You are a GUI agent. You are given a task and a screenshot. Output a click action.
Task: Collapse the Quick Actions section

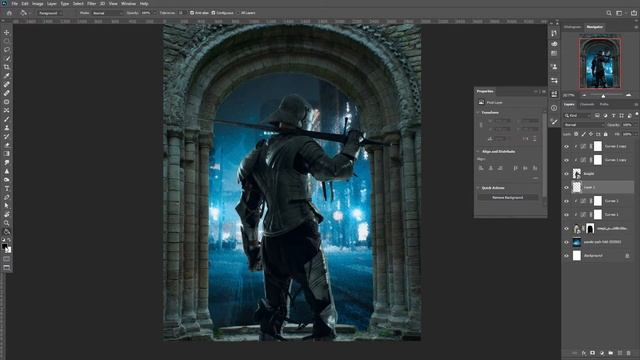(478, 188)
